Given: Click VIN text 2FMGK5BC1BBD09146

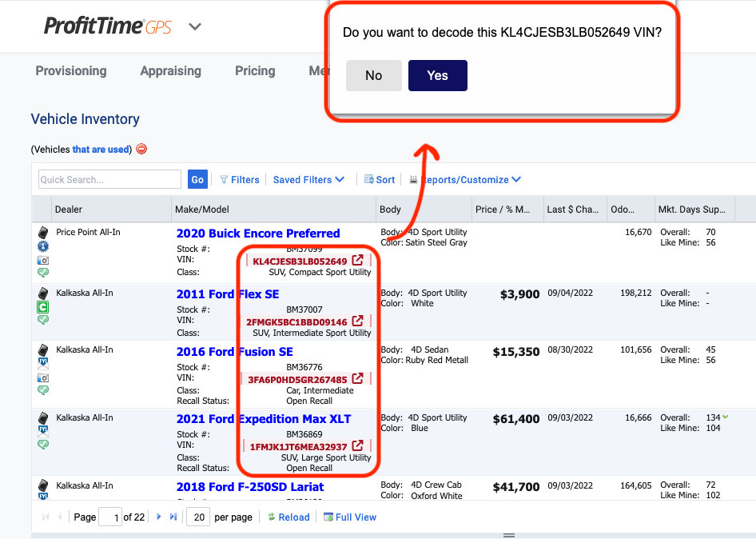Looking at the screenshot, I should pyautogui.click(x=296, y=321).
